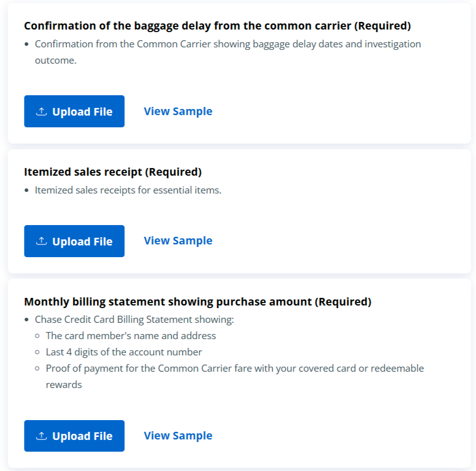Click 'Itemized sales receipts for essential items' text
Viewport: 476px width, 471px height.
coord(128,190)
